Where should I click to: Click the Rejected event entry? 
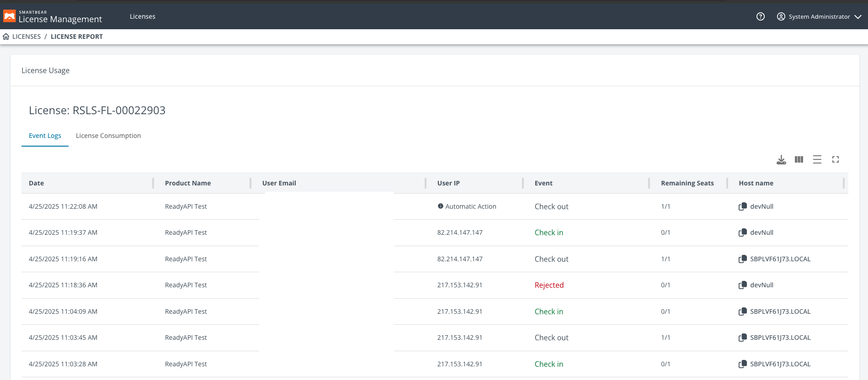[x=549, y=285]
